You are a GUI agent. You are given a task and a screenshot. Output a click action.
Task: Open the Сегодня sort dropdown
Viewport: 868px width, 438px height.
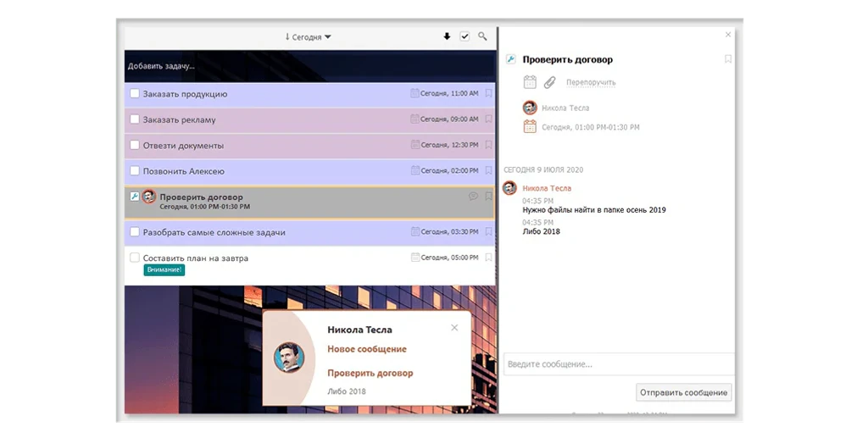[308, 37]
